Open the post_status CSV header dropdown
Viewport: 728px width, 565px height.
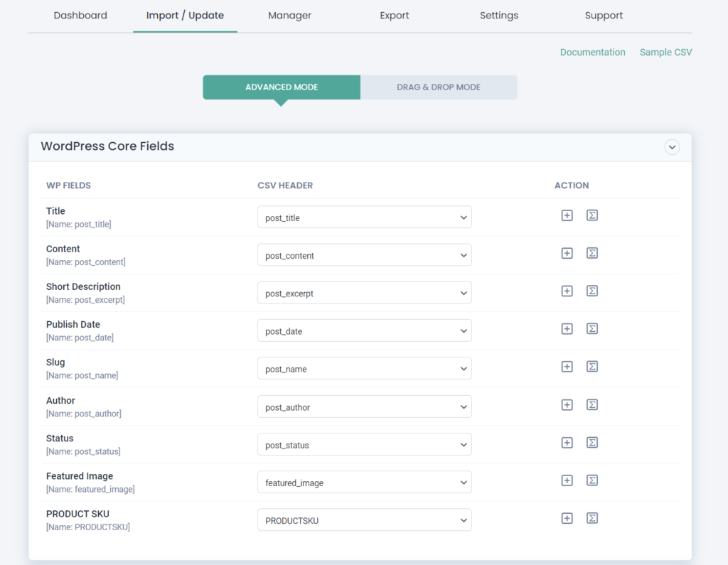coord(365,444)
